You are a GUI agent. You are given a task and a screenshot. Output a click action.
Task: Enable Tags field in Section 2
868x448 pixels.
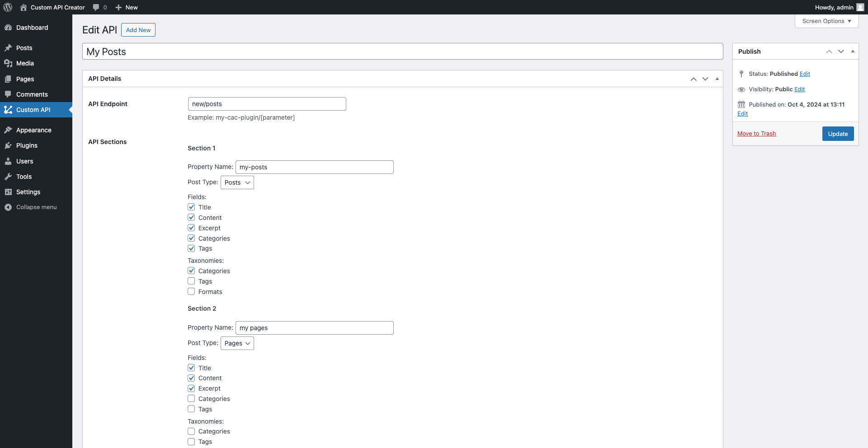(191, 409)
